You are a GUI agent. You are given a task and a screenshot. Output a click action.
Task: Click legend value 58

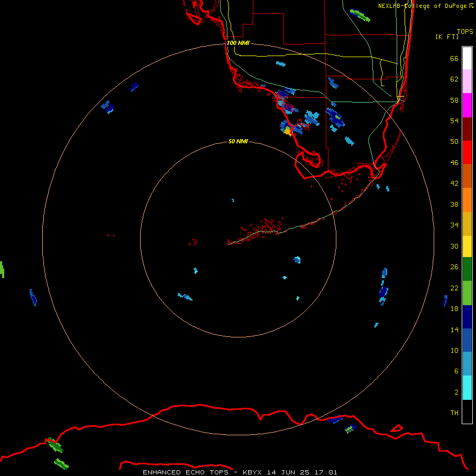[x=454, y=100]
